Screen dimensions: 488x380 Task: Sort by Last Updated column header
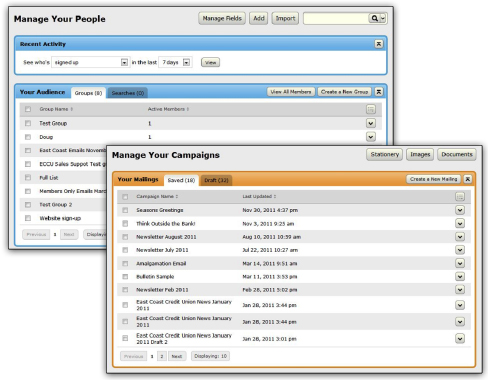pyautogui.click(x=259, y=196)
